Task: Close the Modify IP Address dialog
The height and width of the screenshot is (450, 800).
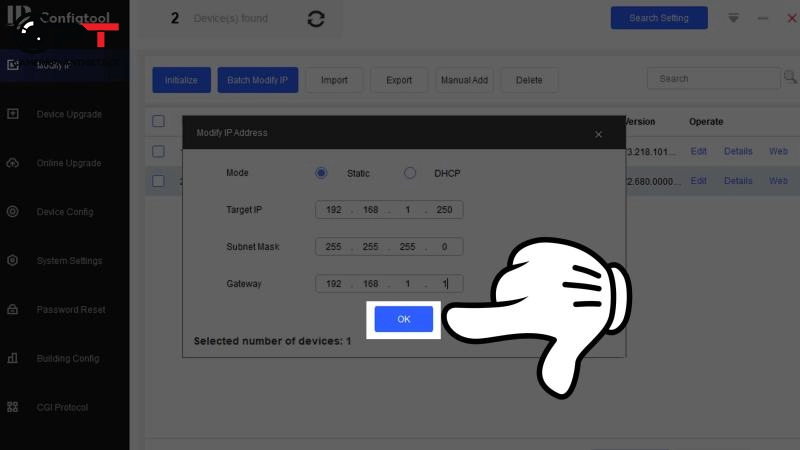Action: (598, 134)
